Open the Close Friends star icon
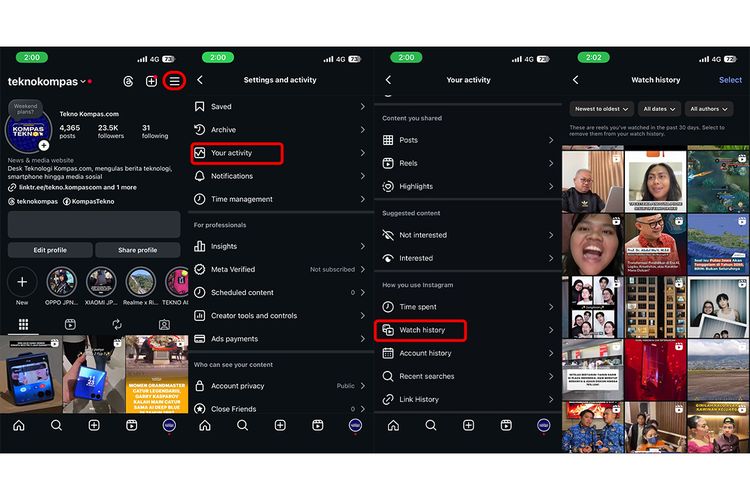This screenshot has width=750, height=500. tap(199, 409)
